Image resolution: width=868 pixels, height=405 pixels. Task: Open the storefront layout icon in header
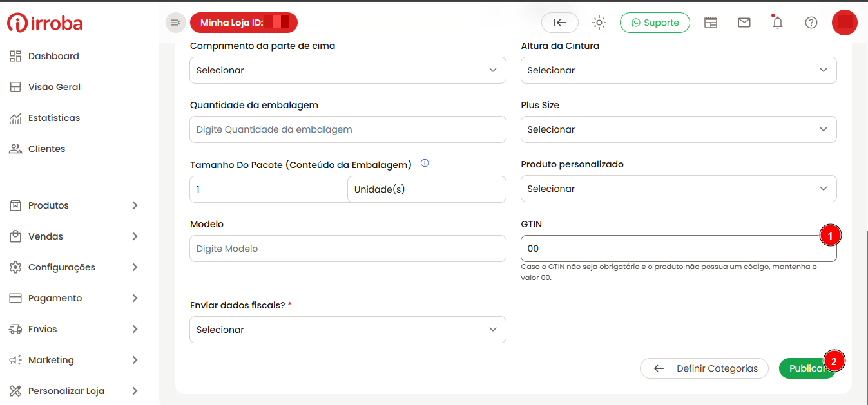pos(711,23)
